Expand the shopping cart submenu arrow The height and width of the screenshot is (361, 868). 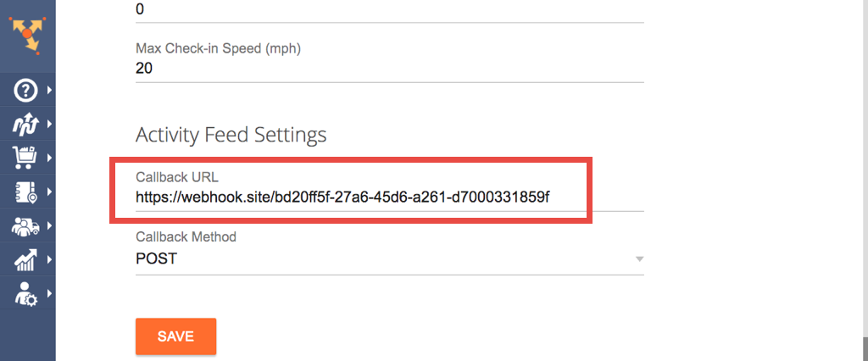50,158
